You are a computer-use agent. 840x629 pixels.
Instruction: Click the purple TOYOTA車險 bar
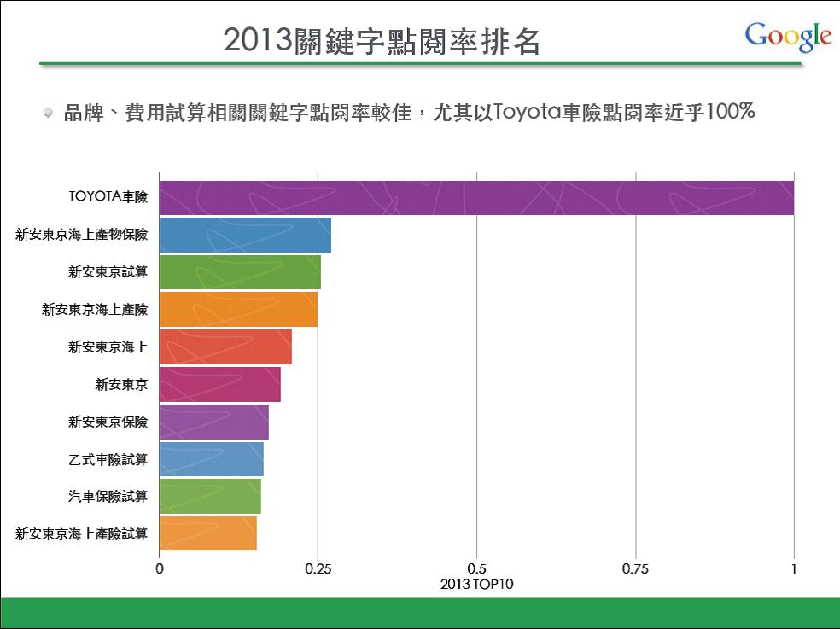[477, 198]
